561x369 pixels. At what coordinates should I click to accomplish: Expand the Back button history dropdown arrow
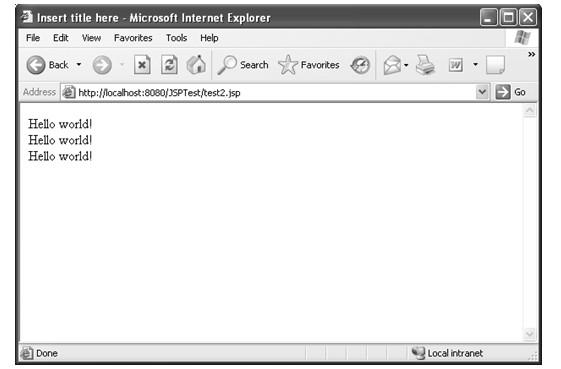click(79, 65)
